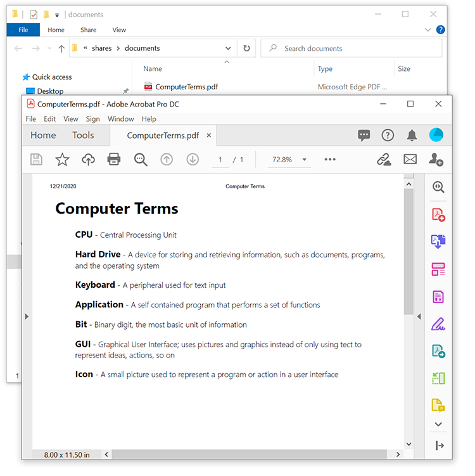Select the yellow Comment tool icon
475x476 pixels.
click(438, 405)
